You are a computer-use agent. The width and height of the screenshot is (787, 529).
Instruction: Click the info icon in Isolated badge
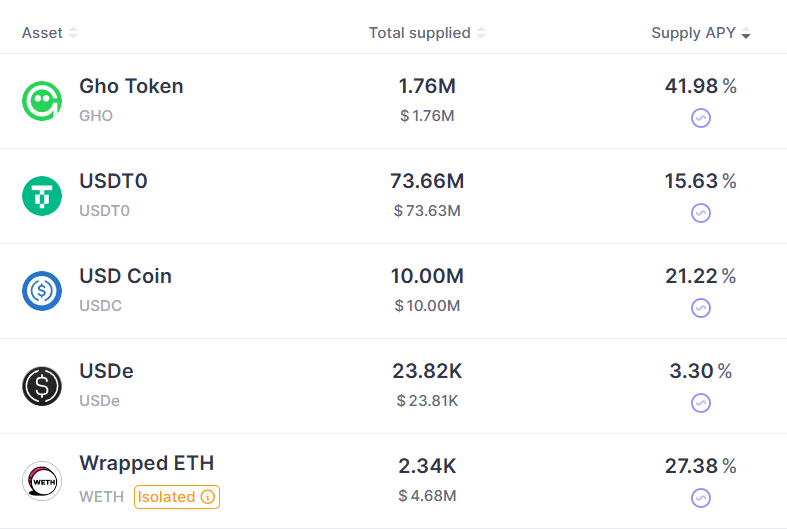[207, 496]
